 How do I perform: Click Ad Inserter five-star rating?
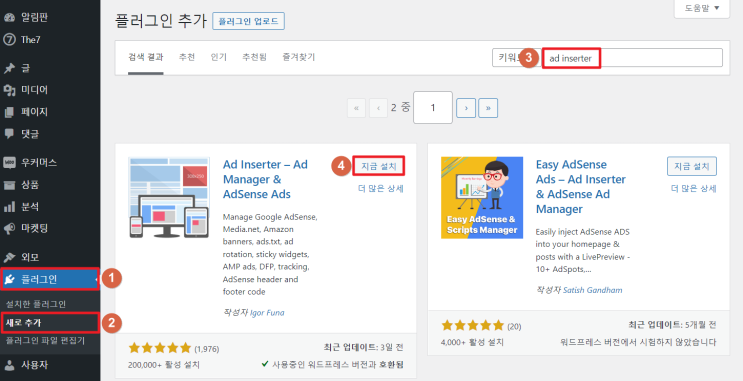coord(159,348)
